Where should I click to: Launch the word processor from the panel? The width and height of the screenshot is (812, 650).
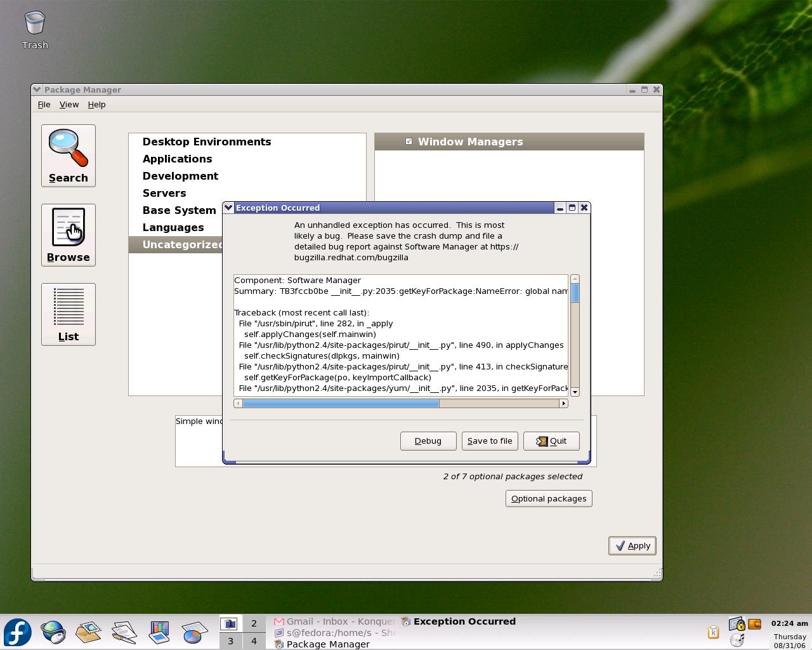[x=124, y=632]
